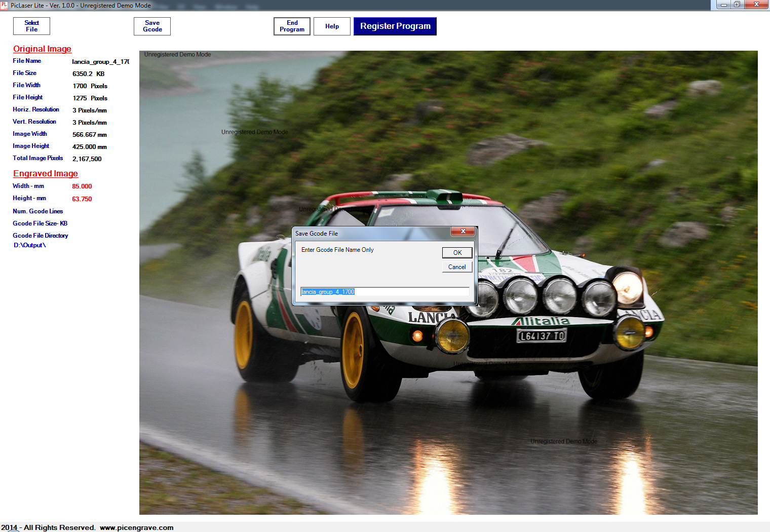Click the Save Gcode button
The width and height of the screenshot is (770, 532).
click(x=152, y=26)
